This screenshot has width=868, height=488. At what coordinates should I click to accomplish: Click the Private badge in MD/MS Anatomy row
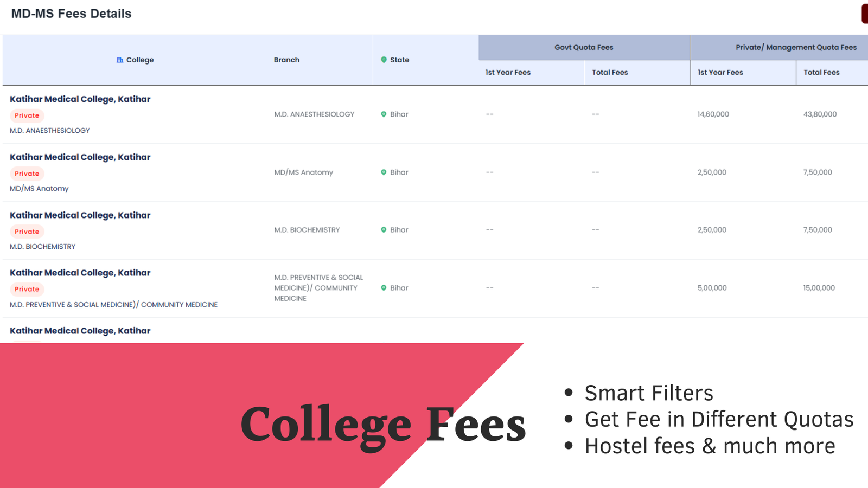[27, 174]
